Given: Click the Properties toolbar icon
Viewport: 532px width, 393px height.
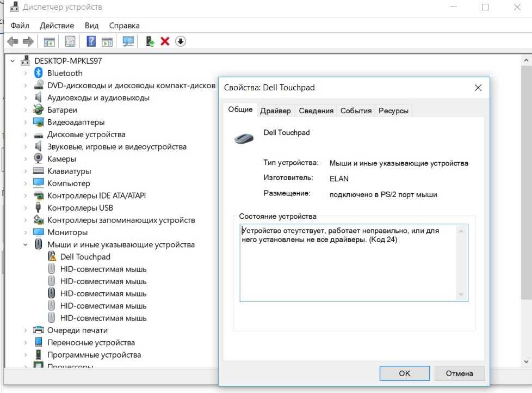Looking at the screenshot, I should 70,41.
